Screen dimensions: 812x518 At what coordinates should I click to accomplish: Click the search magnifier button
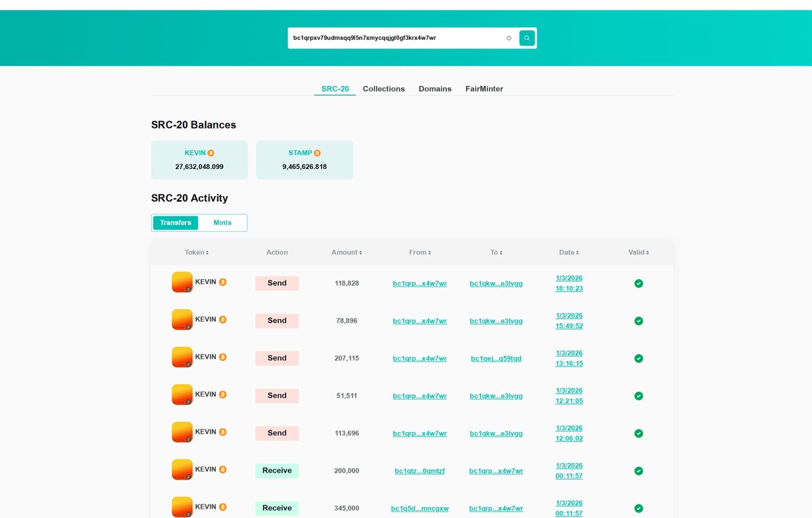coord(527,38)
